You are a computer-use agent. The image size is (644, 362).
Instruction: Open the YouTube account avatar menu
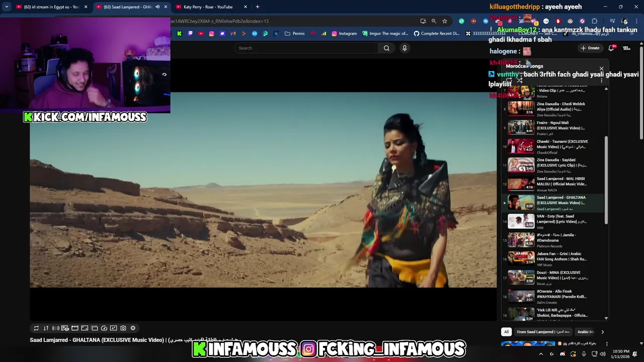(627, 48)
